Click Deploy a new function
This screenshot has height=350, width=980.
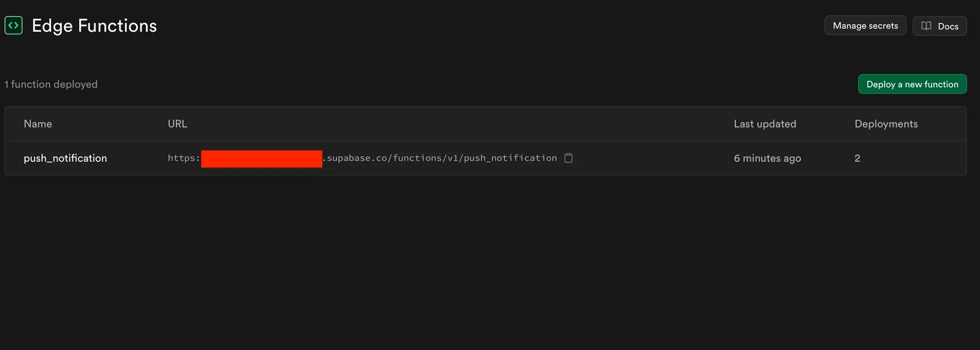click(x=912, y=84)
